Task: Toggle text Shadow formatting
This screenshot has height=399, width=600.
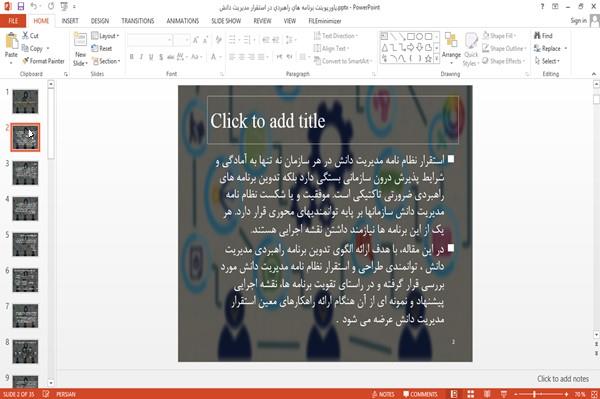Action: 161,57
